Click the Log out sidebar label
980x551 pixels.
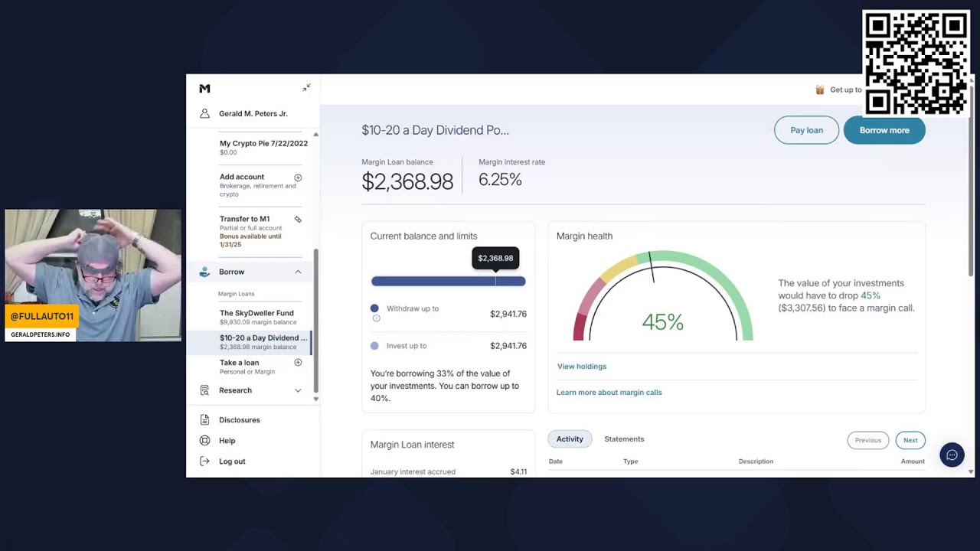(232, 461)
